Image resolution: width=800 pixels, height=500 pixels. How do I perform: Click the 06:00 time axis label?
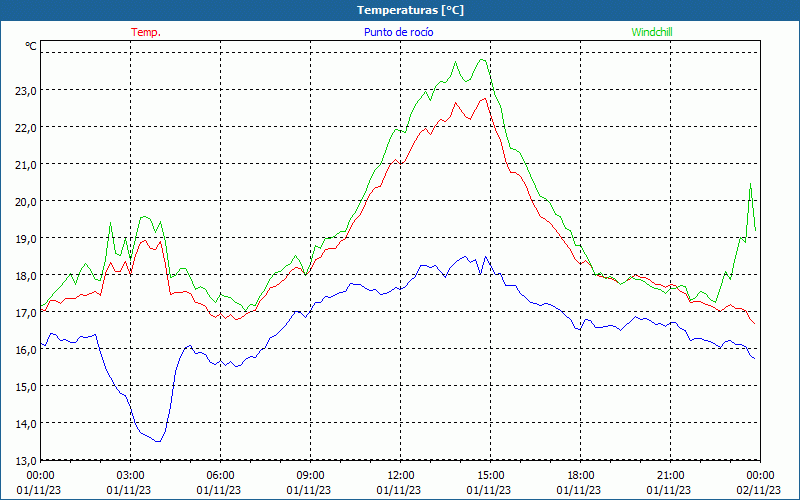pyautogui.click(x=220, y=476)
